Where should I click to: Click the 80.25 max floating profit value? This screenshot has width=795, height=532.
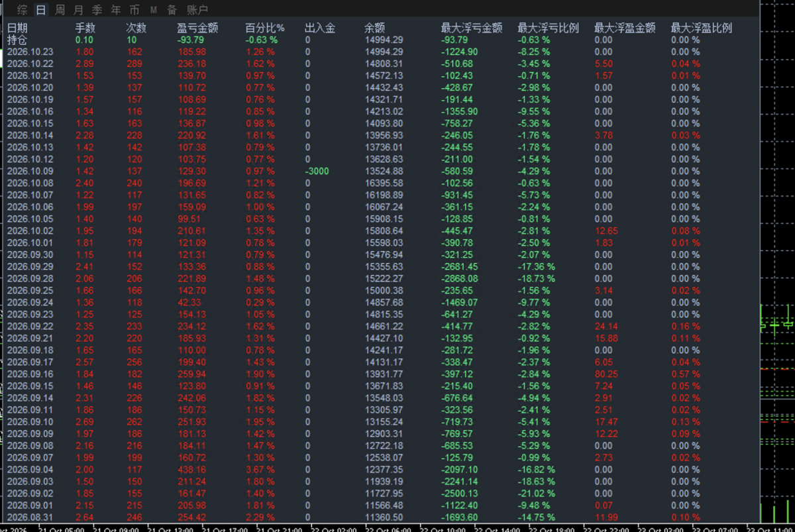(606, 374)
